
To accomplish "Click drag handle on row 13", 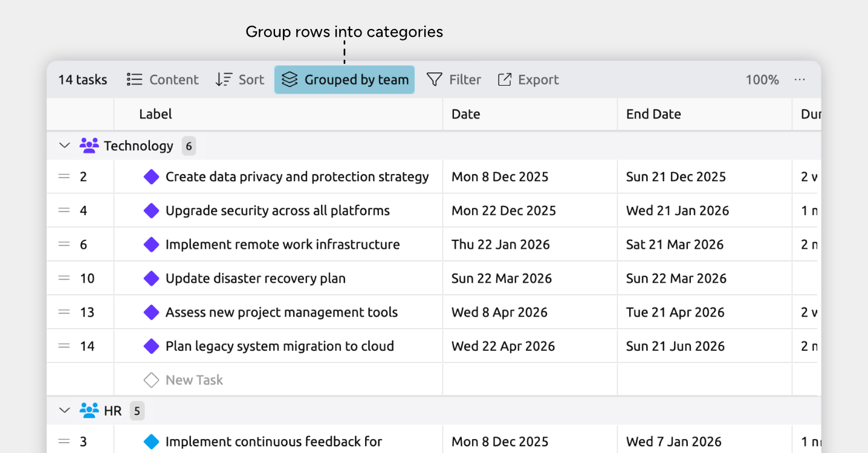I will click(64, 312).
